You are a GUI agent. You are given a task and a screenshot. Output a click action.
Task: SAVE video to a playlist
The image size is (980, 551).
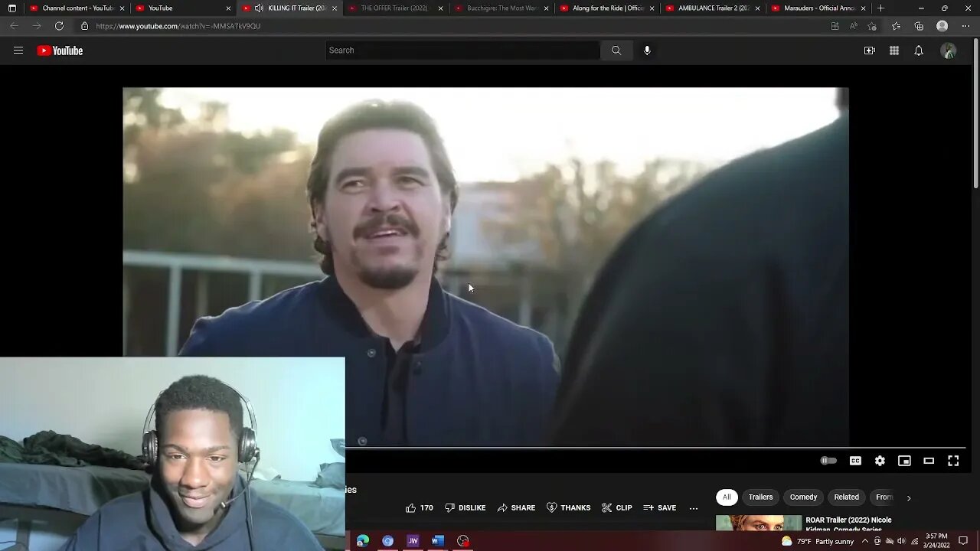660,507
